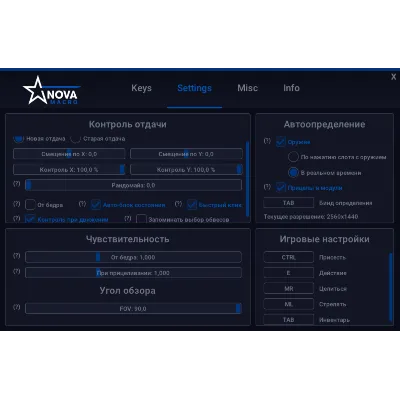Click Текущее разрешение: 2560x1440 text
400x400 pixels.
[311, 217]
